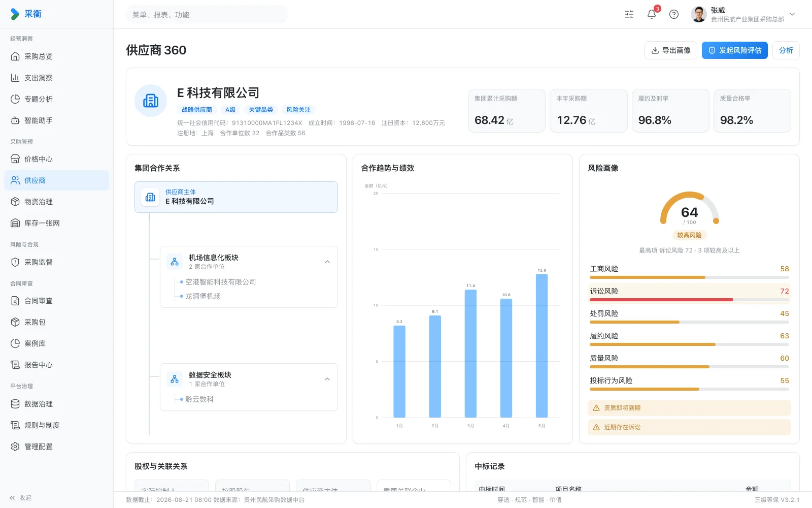Open the 张威 user account dropdown
Image resolution: width=812 pixels, height=508 pixels.
pyautogui.click(x=743, y=14)
